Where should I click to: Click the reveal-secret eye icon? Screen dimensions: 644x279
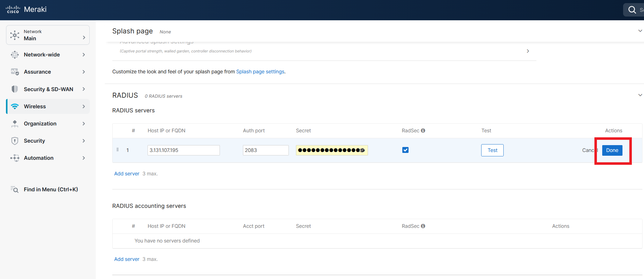362,150
